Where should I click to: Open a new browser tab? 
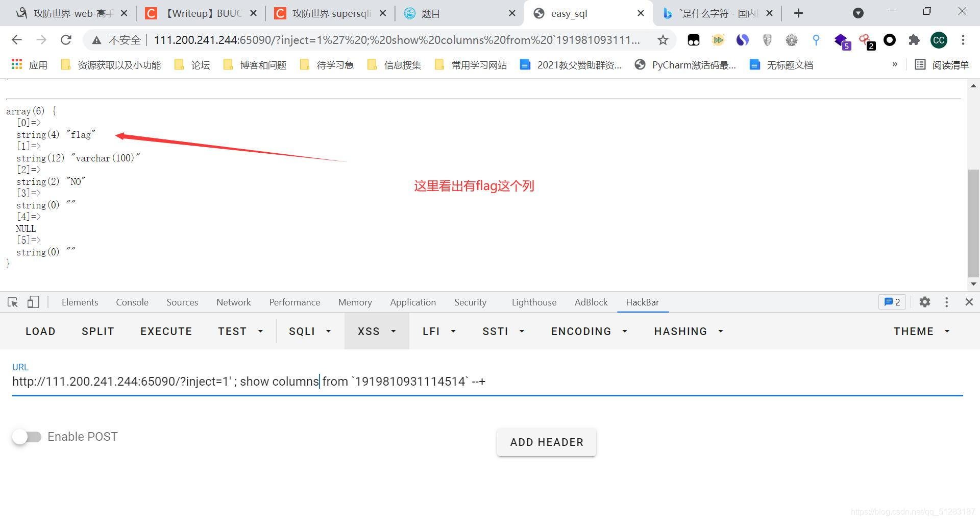799,13
